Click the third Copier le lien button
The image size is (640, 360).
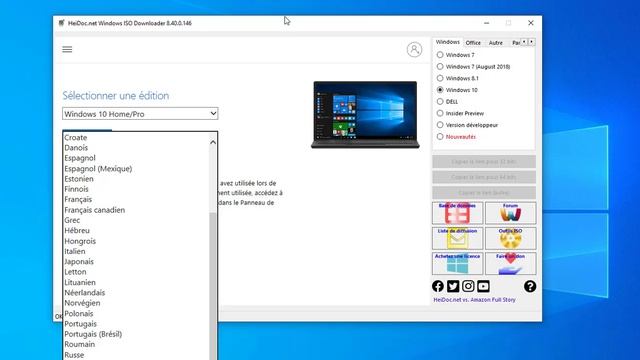(484, 193)
